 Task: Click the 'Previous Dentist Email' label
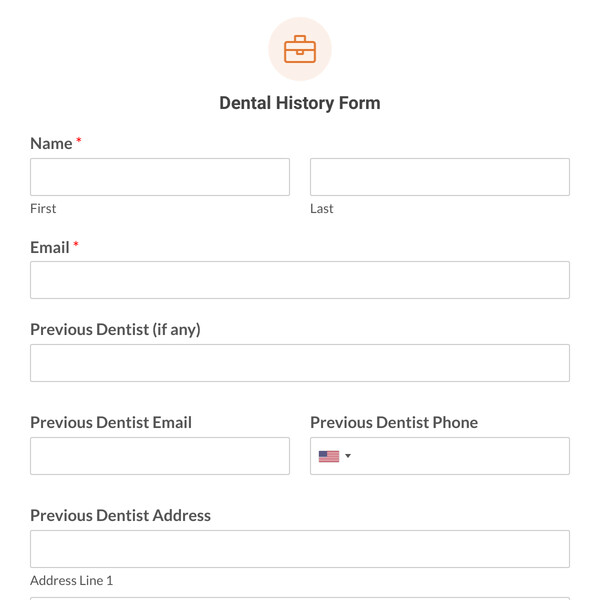111,422
